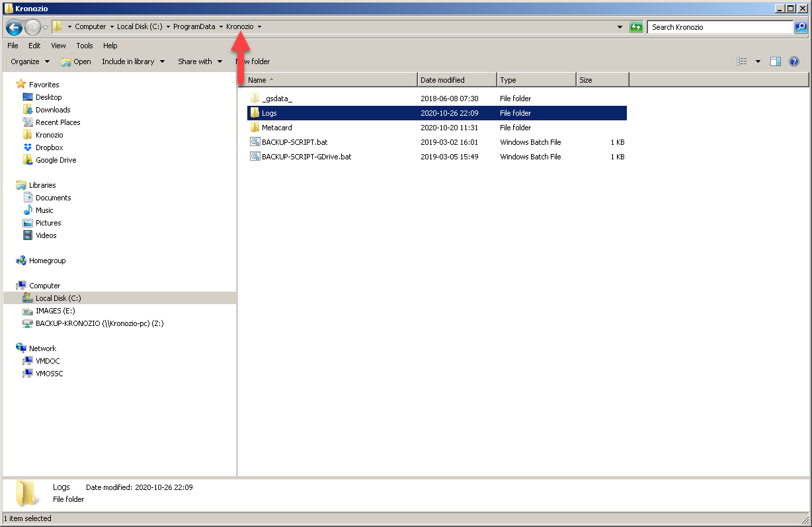Open the Share with dropdown
Image resolution: width=812 pixels, height=527 pixels.
coord(200,61)
